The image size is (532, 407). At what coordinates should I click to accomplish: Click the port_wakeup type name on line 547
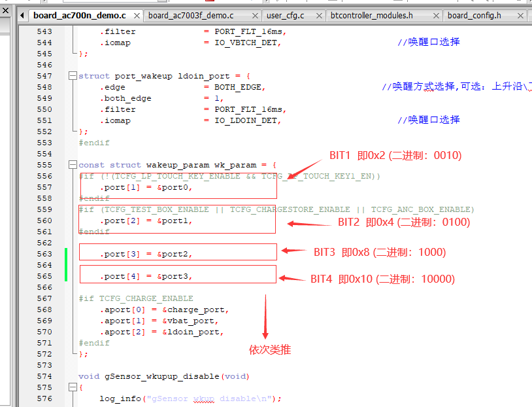tap(144, 76)
